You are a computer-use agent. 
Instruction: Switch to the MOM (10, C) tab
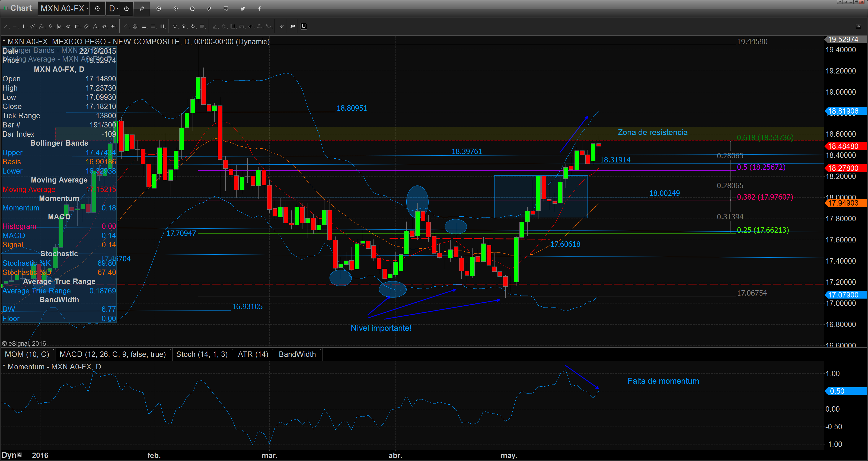coord(27,354)
